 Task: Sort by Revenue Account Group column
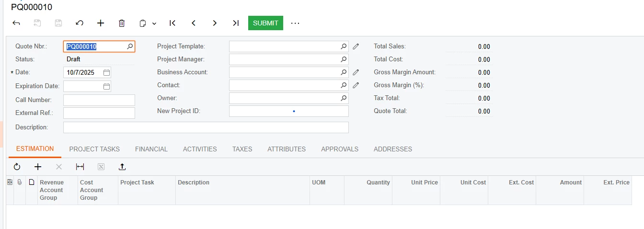click(57, 190)
